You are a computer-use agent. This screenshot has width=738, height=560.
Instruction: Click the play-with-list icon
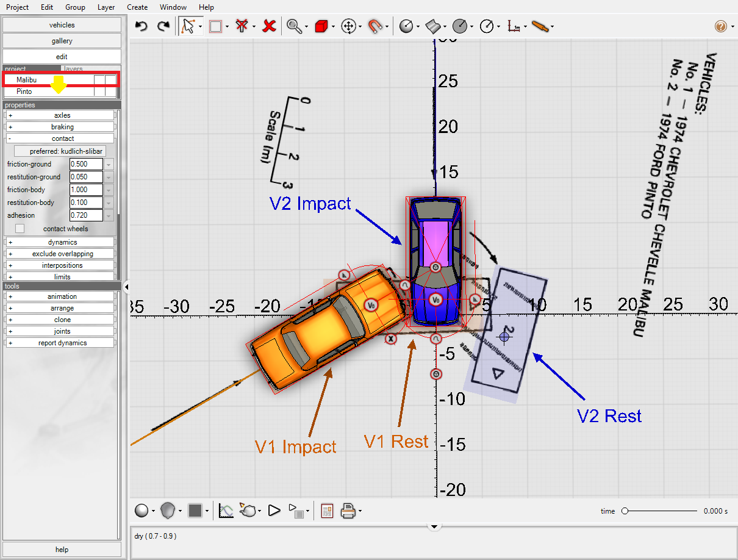click(296, 511)
